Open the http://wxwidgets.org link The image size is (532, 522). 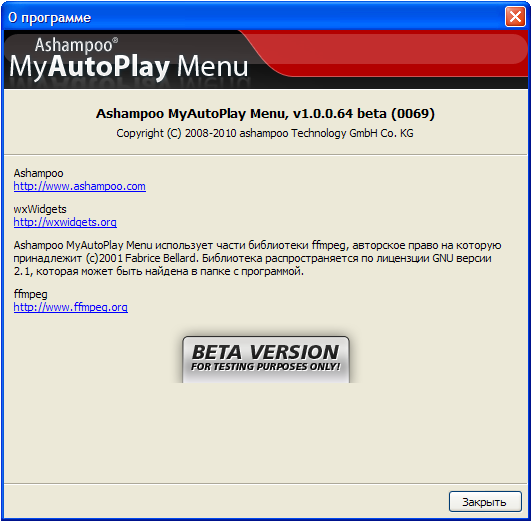coord(65,222)
